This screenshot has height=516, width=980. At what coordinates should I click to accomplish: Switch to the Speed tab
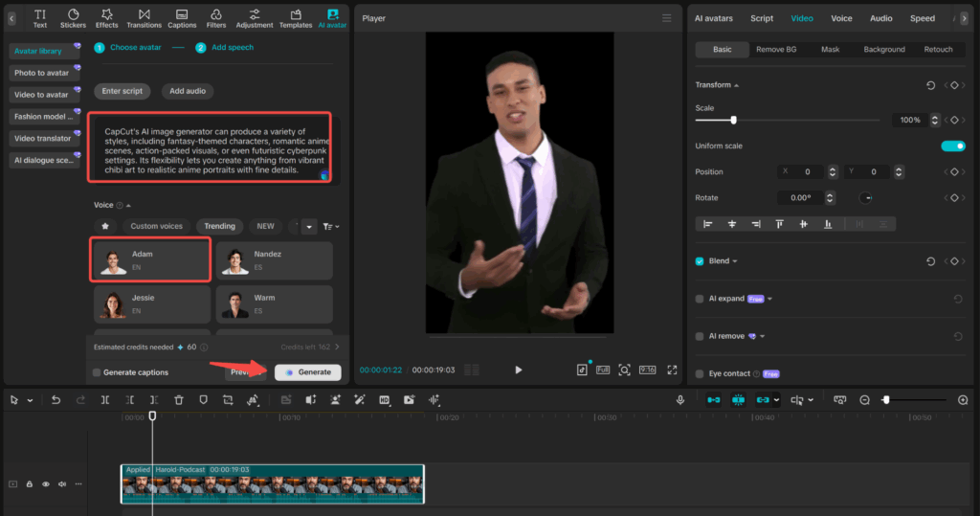pyautogui.click(x=923, y=18)
